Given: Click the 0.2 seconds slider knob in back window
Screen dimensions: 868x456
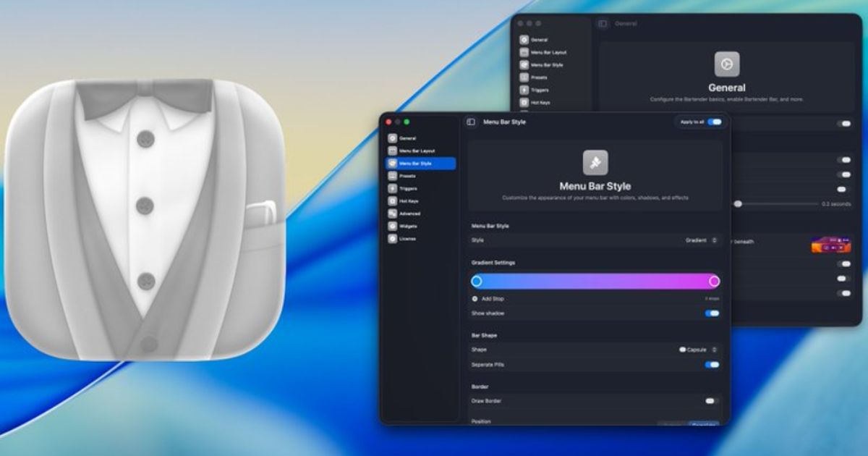Looking at the screenshot, I should [x=738, y=204].
